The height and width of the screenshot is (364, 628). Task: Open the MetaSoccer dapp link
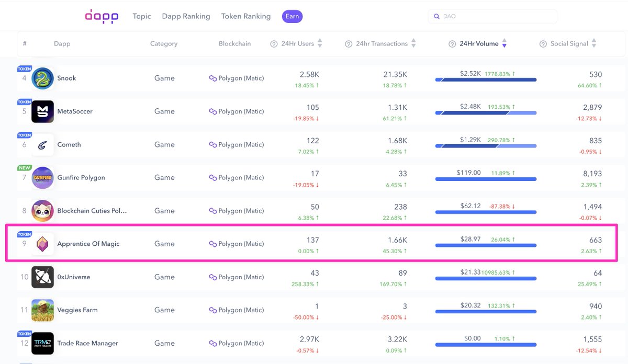tap(75, 111)
